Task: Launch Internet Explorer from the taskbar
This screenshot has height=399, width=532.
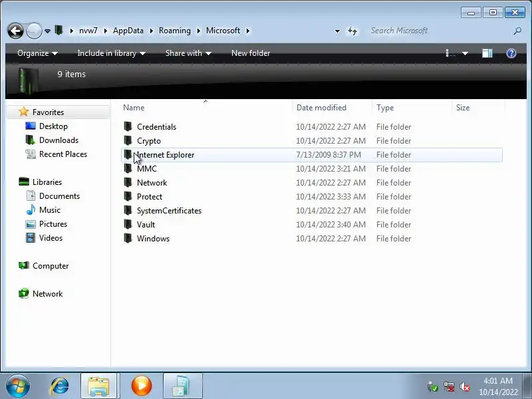Action: pos(60,386)
